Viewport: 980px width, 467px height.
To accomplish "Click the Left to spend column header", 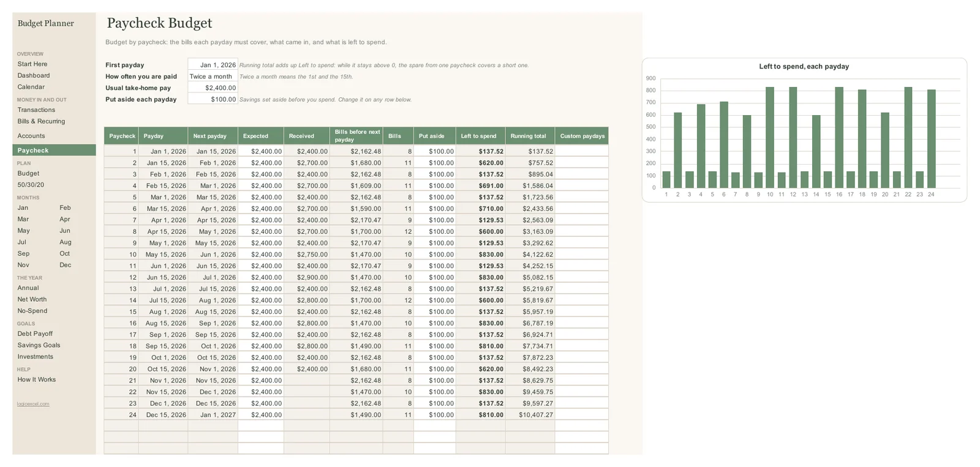I will click(481, 136).
